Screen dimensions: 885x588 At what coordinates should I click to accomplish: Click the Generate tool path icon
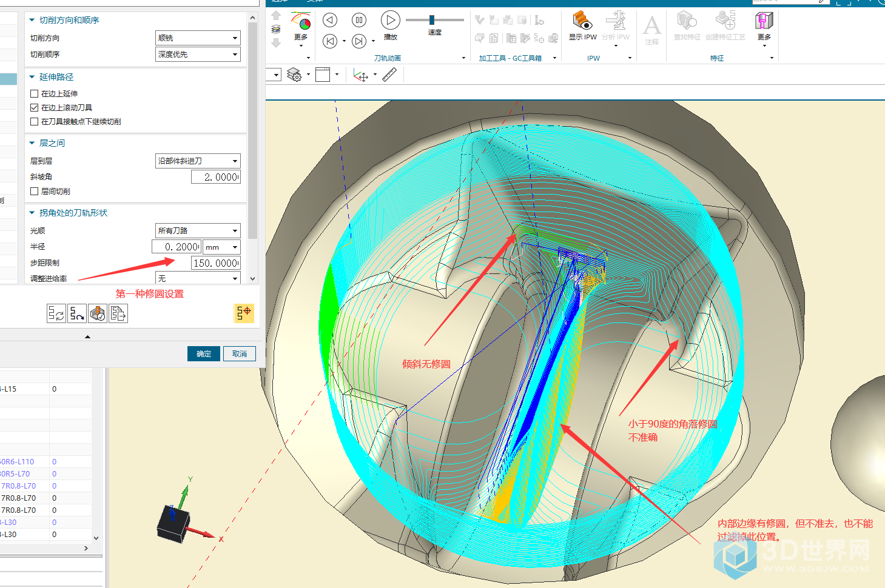56,313
